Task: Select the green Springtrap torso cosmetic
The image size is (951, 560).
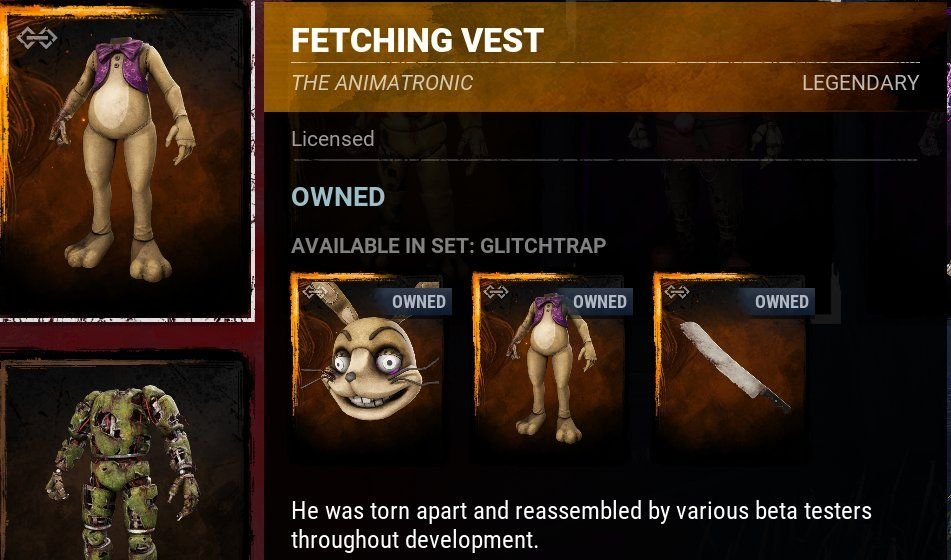Action: 126,458
